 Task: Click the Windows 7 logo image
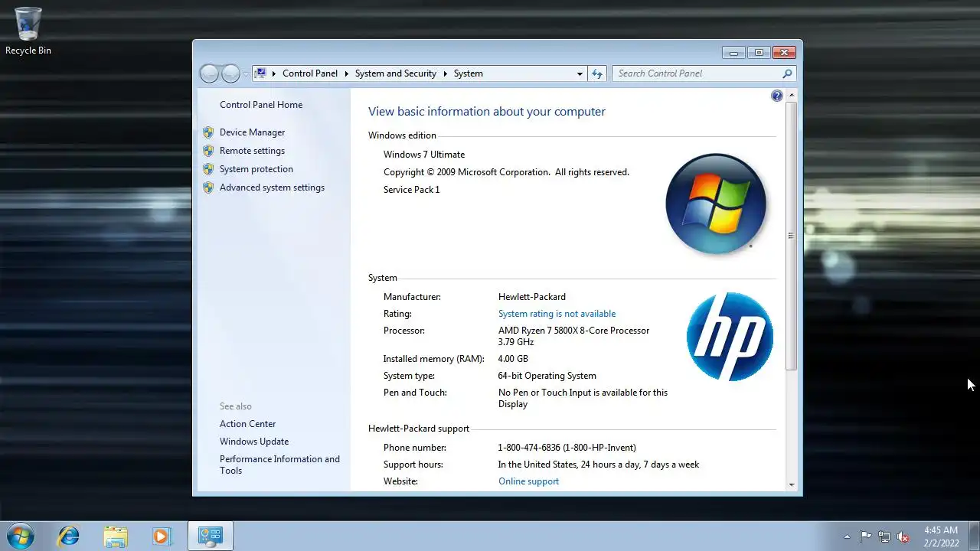pyautogui.click(x=716, y=204)
